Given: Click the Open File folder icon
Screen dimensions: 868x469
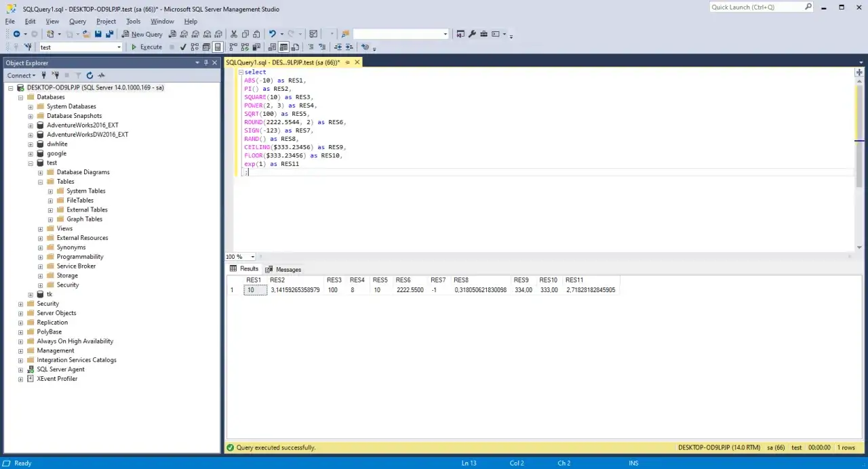Looking at the screenshot, I should point(85,34).
